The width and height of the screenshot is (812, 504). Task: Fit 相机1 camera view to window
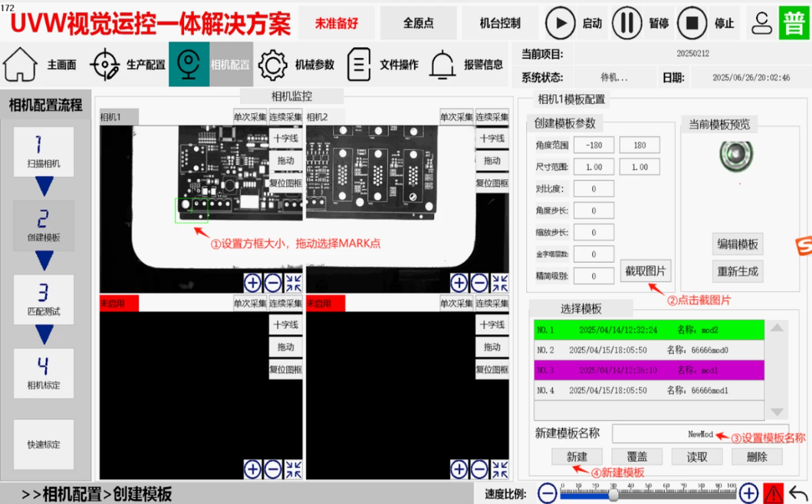coord(293,283)
